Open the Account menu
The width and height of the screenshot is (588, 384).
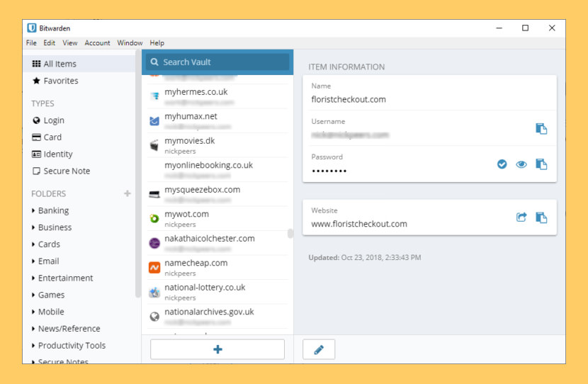click(97, 43)
